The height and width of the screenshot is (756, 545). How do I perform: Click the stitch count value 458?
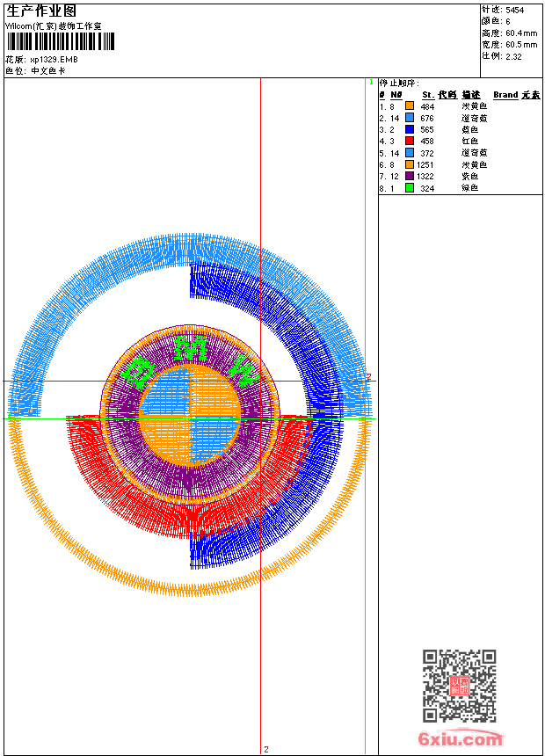pyautogui.click(x=427, y=142)
